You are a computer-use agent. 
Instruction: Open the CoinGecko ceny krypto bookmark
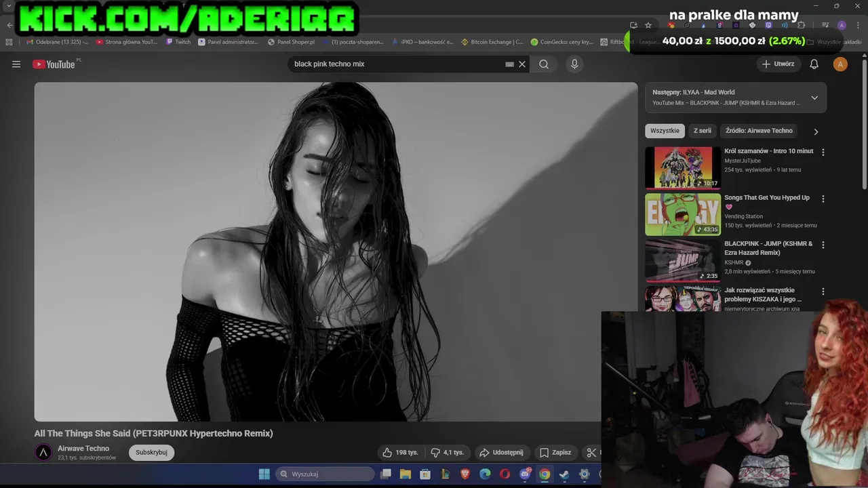[561, 42]
